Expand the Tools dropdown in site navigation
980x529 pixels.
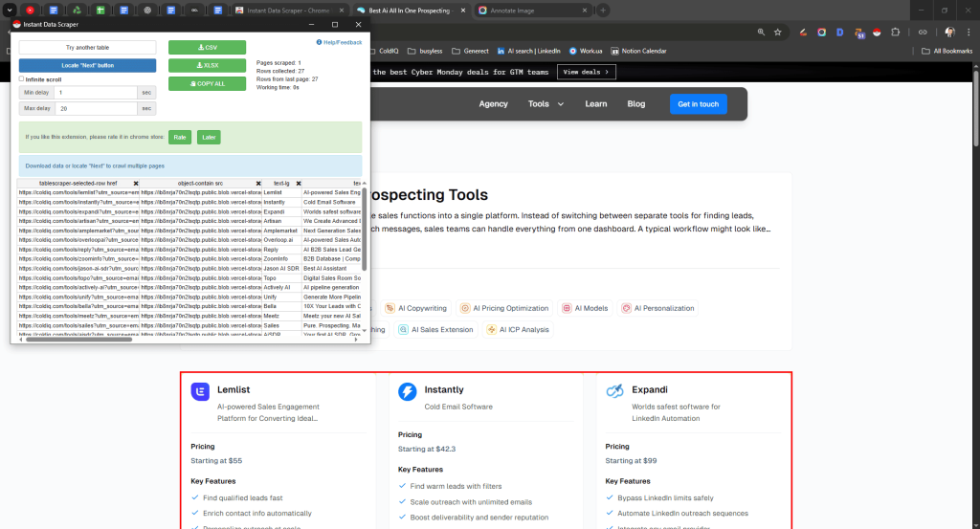(546, 103)
